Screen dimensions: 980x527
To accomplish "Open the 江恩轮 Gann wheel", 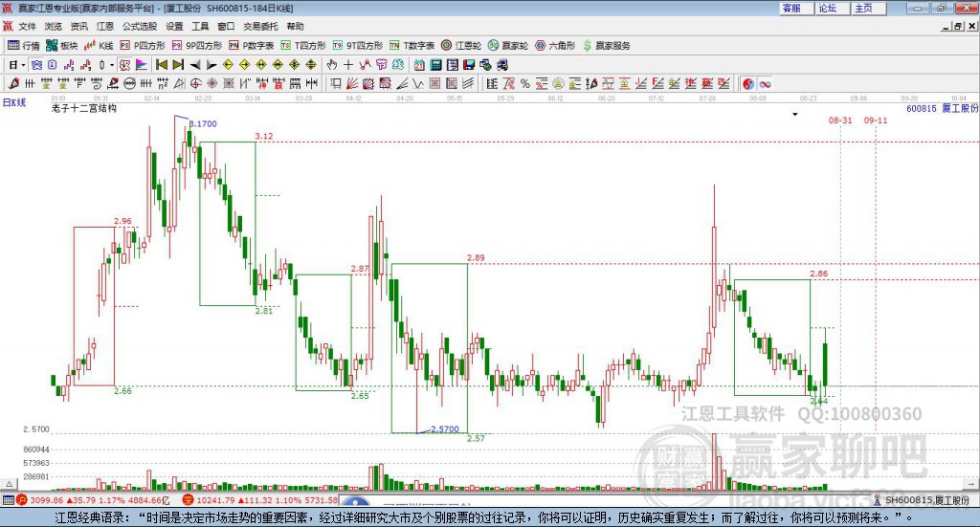I will point(461,46).
